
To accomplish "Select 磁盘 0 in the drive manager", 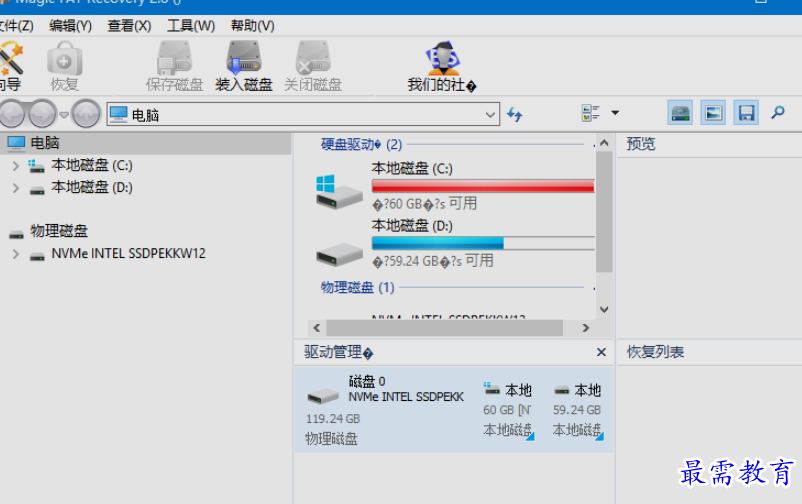I will [x=386, y=409].
